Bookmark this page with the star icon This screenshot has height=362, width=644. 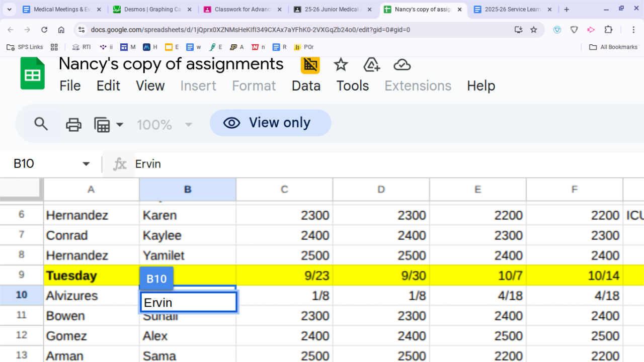coord(534,30)
